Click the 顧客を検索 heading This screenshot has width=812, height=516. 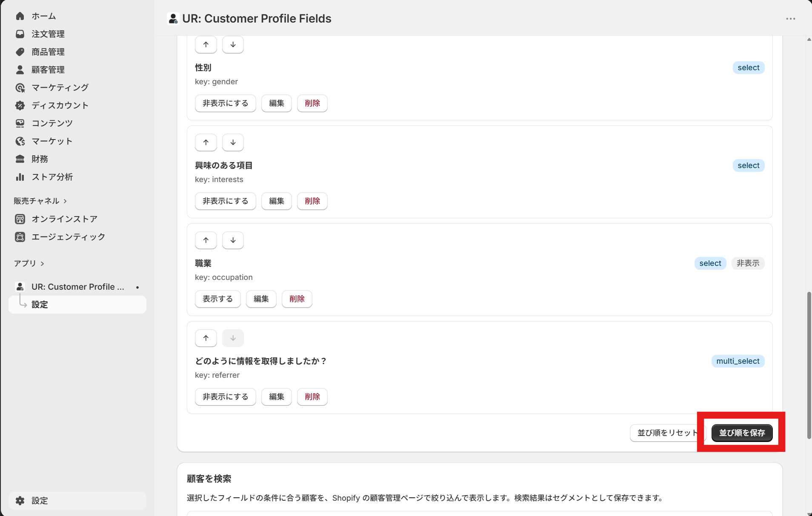pyautogui.click(x=209, y=479)
